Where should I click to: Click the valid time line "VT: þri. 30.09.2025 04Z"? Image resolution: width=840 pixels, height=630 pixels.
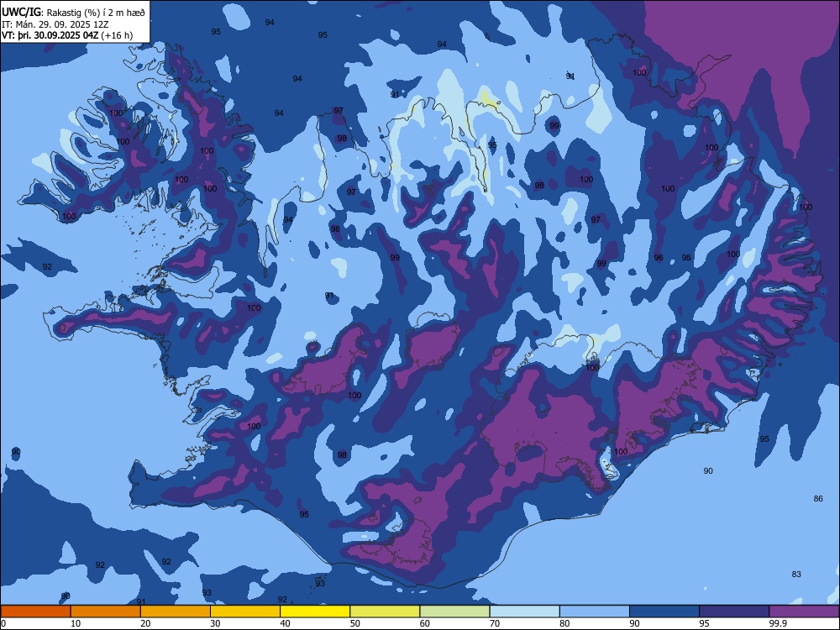point(50,35)
